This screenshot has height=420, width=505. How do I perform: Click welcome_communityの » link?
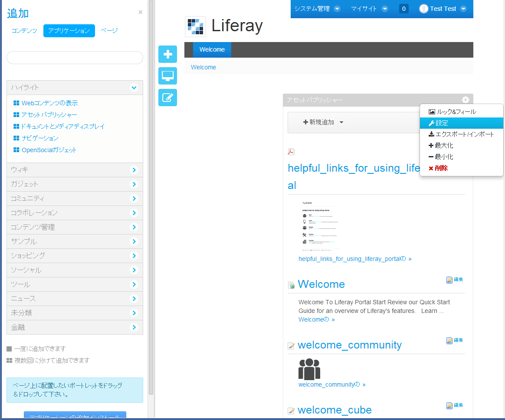pos(332,384)
